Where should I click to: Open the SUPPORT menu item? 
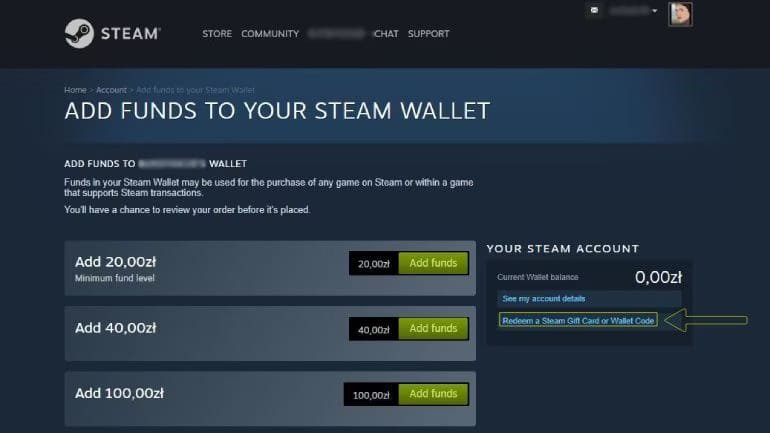click(x=428, y=34)
